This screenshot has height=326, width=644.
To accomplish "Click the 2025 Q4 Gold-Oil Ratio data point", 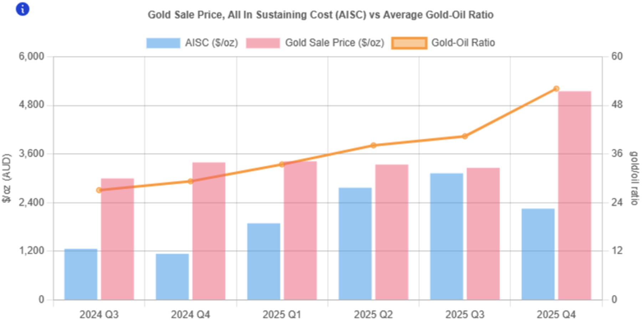I will click(x=556, y=88).
